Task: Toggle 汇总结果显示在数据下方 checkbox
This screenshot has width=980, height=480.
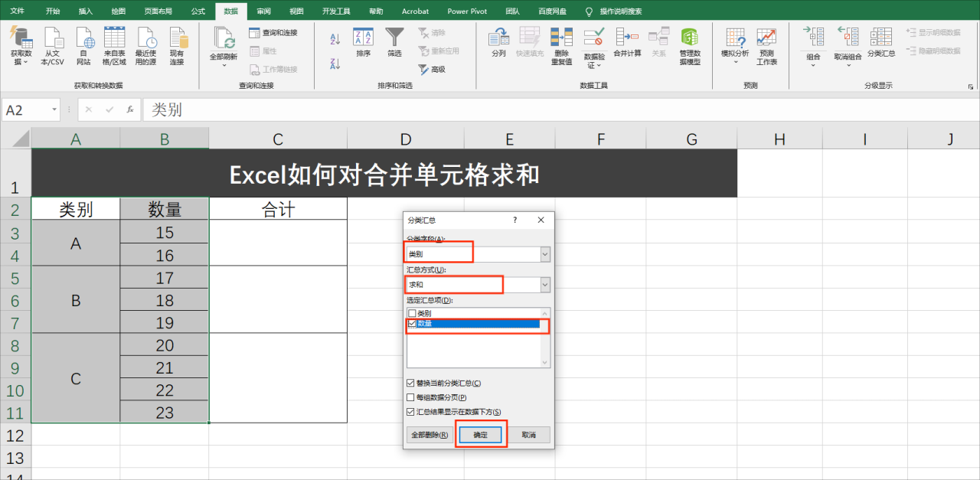Action: (x=410, y=412)
